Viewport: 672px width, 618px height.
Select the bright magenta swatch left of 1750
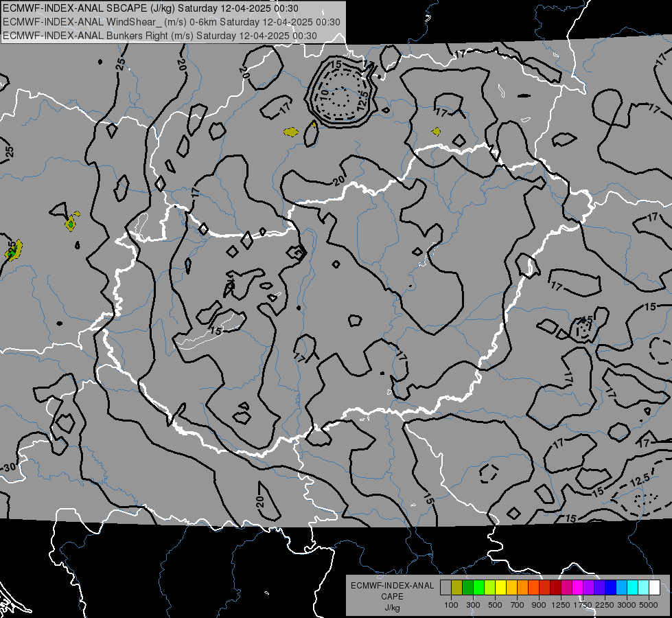pos(578,587)
